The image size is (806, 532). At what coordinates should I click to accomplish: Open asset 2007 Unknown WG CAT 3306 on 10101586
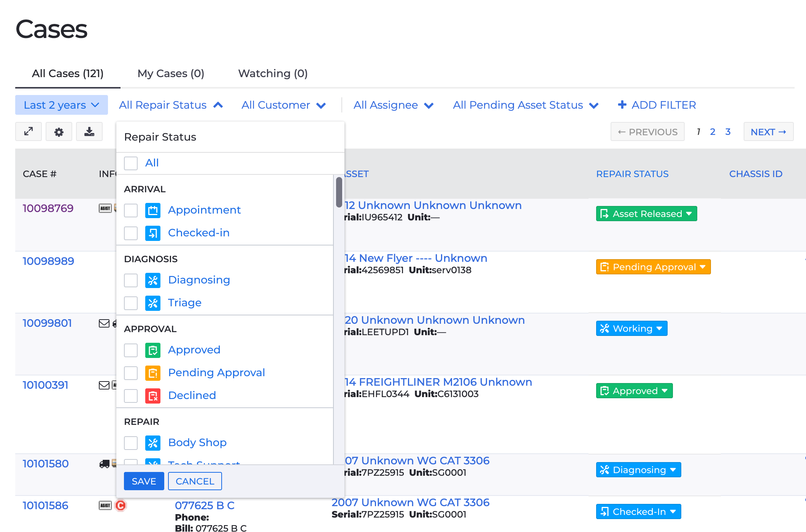click(410, 502)
